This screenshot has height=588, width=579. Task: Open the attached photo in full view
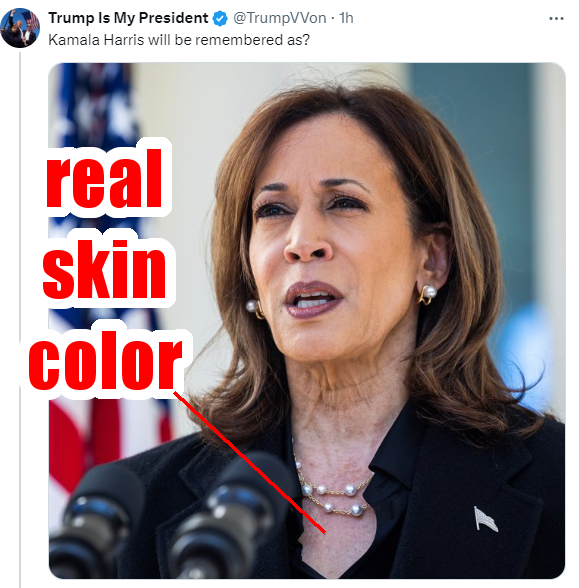[307, 321]
